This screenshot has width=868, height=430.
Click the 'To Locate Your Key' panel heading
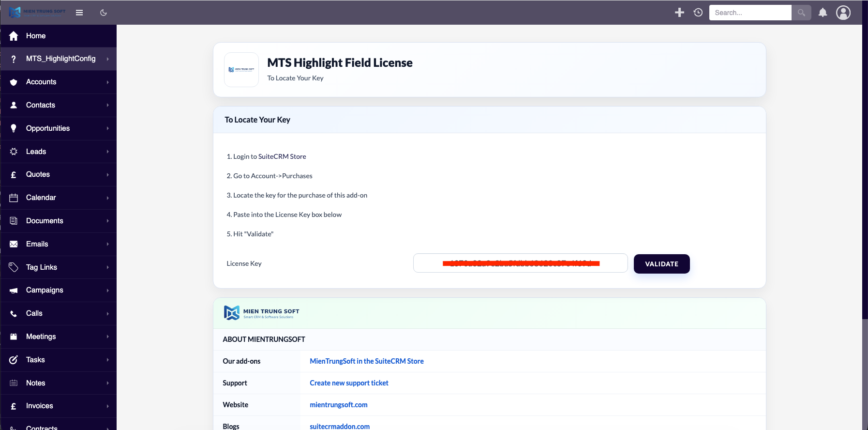point(257,120)
